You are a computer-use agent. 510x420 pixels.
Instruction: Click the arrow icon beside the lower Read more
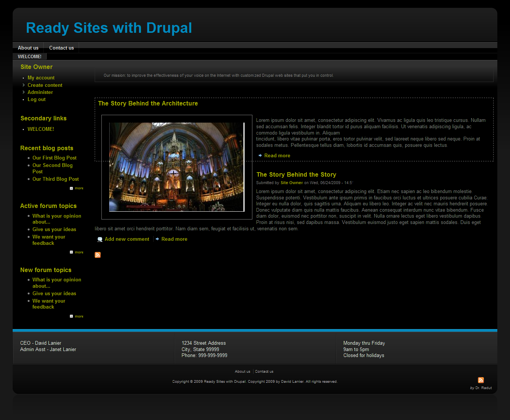(x=157, y=239)
